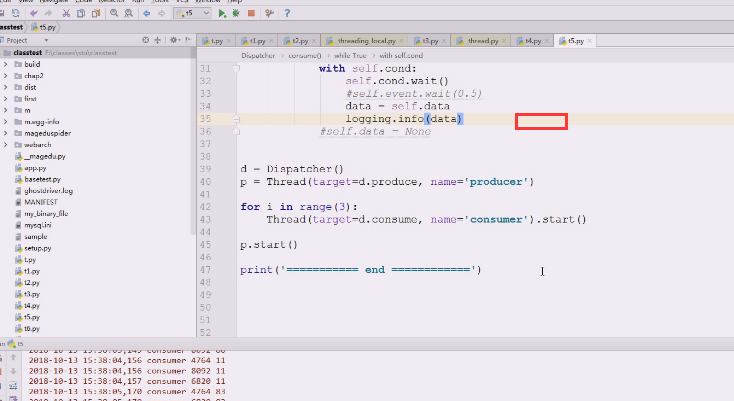
Task: Click t5.py in the navigation bar
Action: point(44,27)
